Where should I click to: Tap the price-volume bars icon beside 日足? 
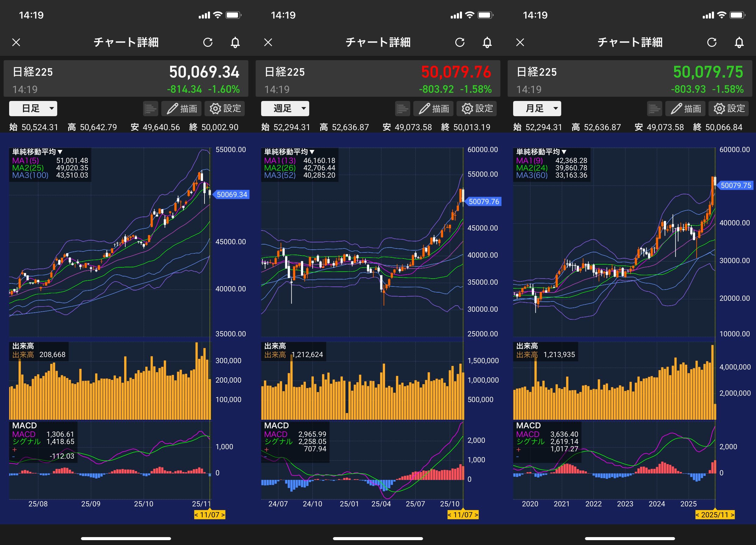151,109
